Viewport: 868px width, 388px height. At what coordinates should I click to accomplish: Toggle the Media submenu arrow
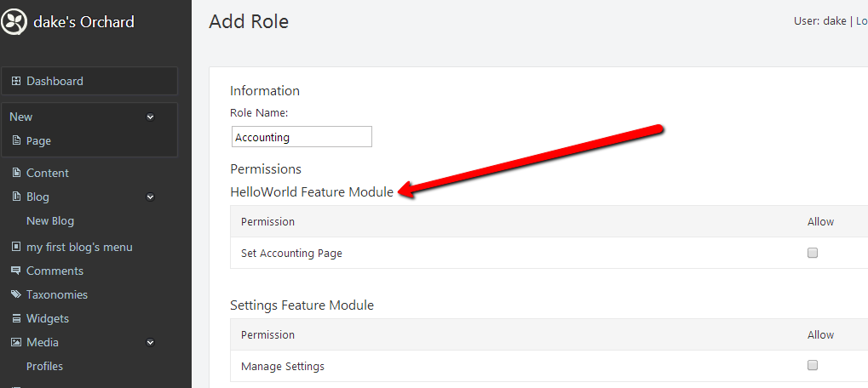(x=150, y=343)
